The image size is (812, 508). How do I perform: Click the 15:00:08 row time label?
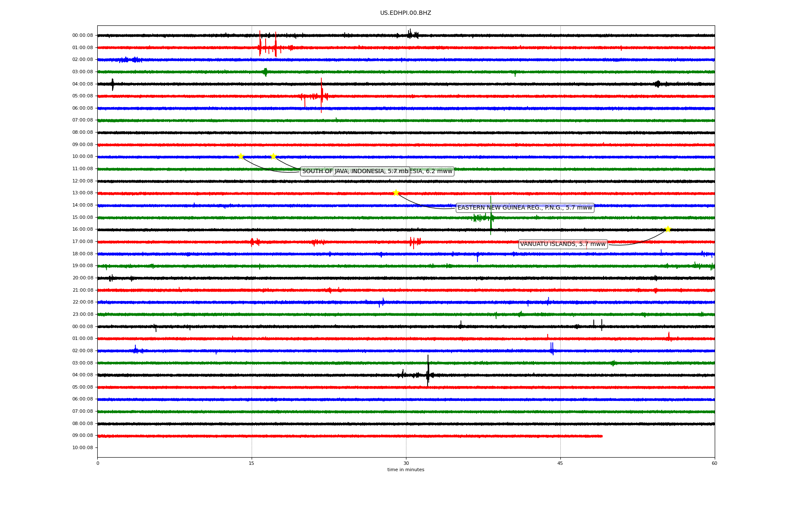click(82, 218)
